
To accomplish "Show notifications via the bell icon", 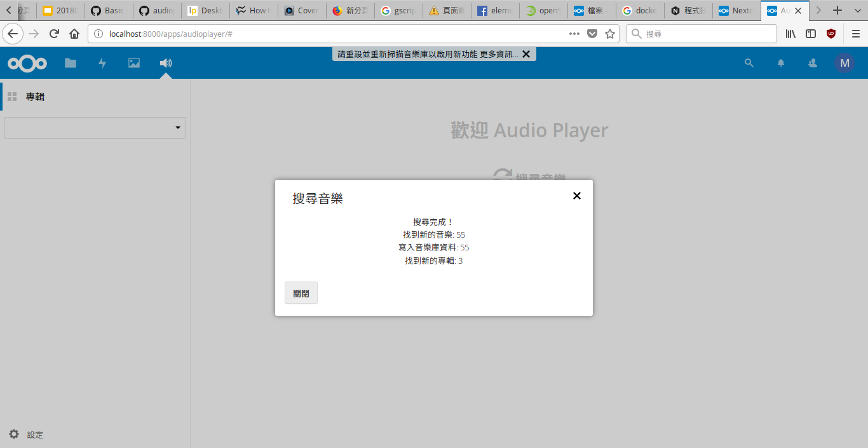I will [781, 63].
